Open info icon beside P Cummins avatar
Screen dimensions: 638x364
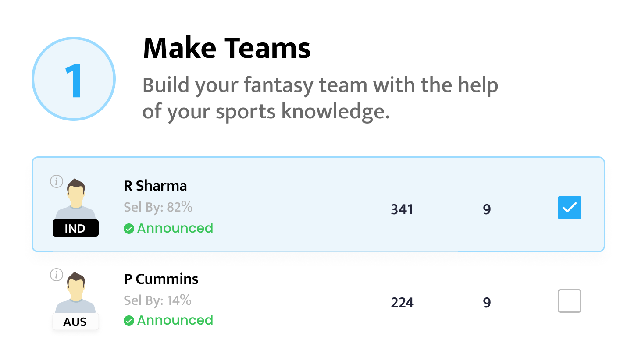click(x=57, y=275)
